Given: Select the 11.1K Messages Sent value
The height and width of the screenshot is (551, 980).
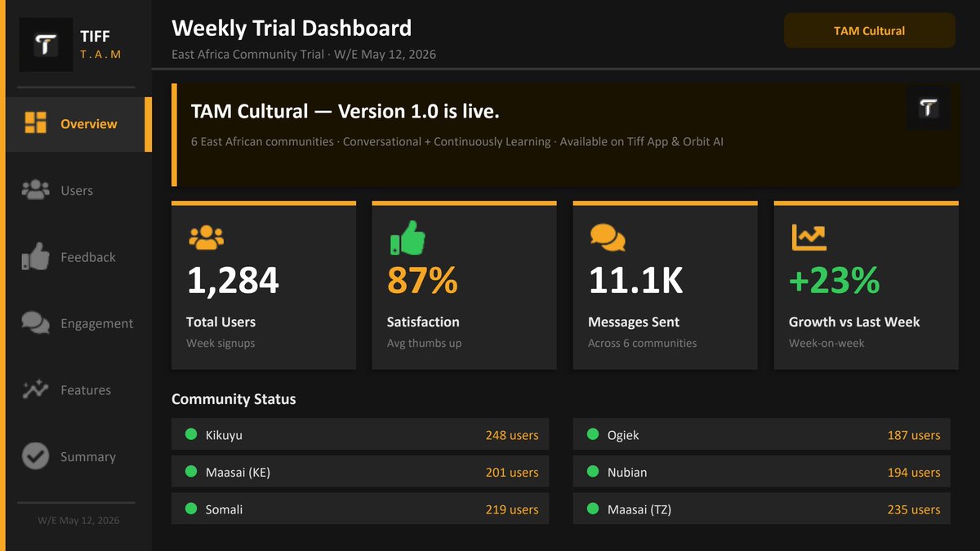Looking at the screenshot, I should [x=635, y=281].
